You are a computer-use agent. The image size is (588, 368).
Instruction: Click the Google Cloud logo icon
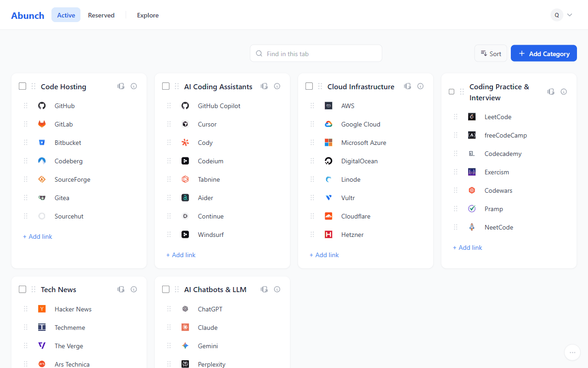[x=328, y=124]
